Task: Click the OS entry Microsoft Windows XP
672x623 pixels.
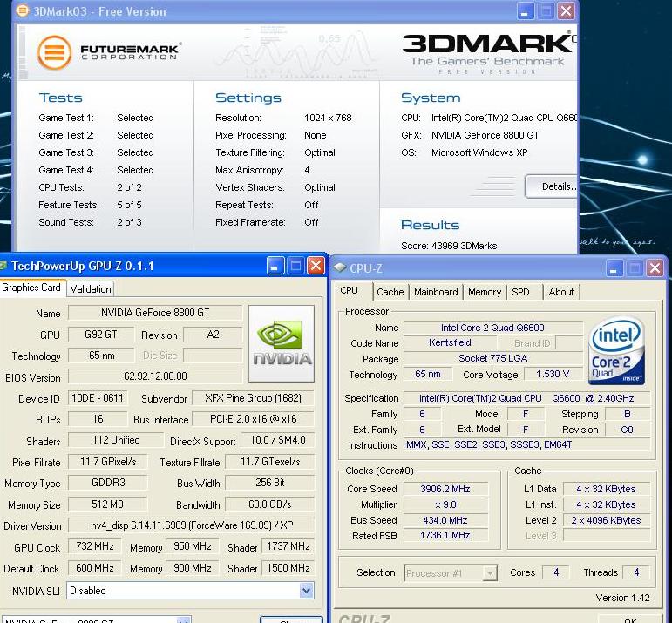Action: 479,152
